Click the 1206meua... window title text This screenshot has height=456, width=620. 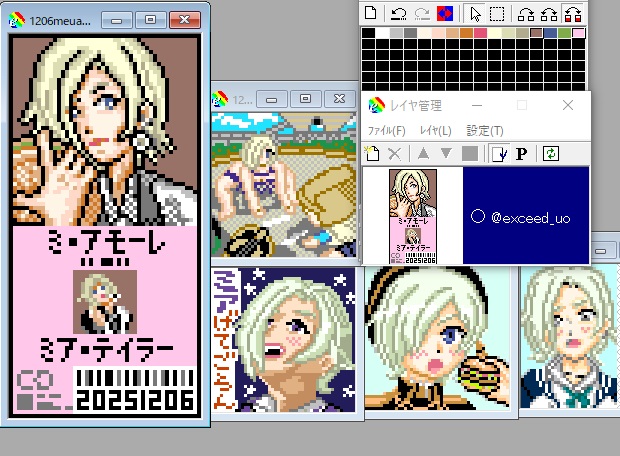click(60, 21)
